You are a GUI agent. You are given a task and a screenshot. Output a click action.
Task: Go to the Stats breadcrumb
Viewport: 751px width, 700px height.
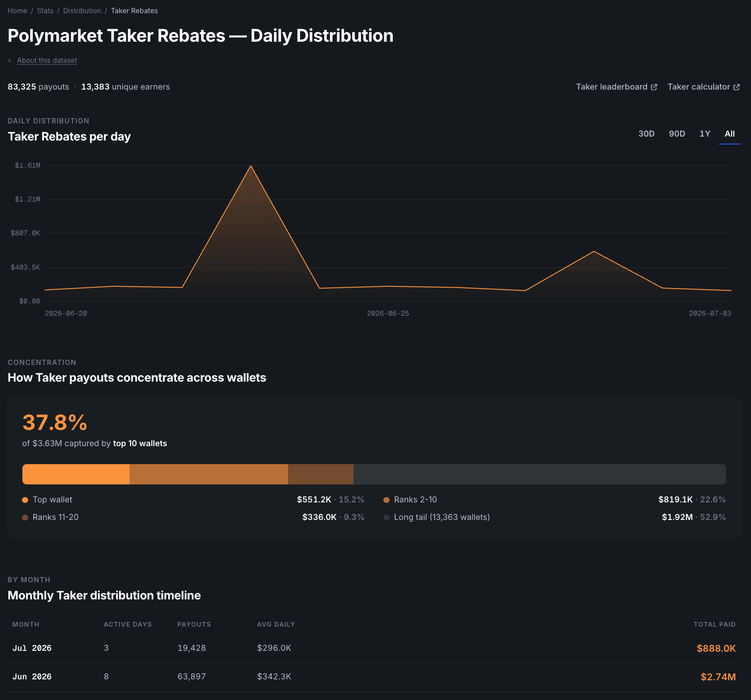coord(45,11)
